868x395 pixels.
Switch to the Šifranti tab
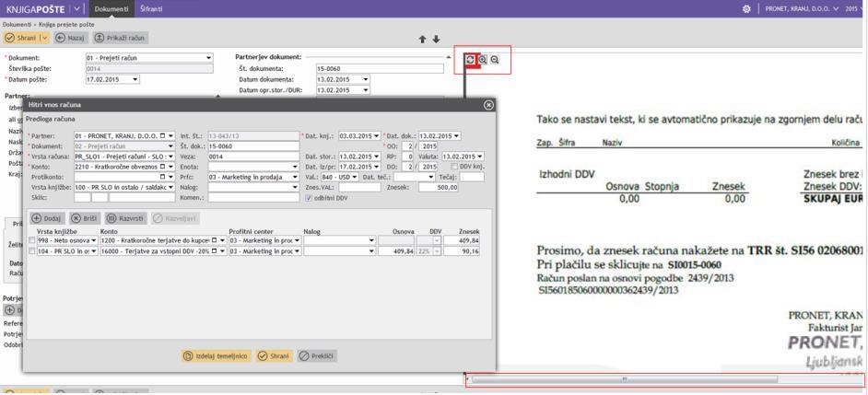pyautogui.click(x=151, y=9)
